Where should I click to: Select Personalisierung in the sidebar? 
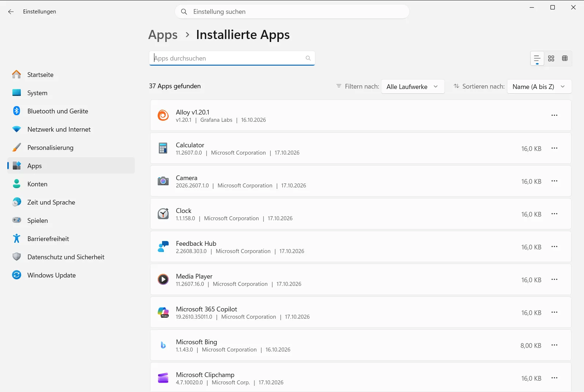71,147
